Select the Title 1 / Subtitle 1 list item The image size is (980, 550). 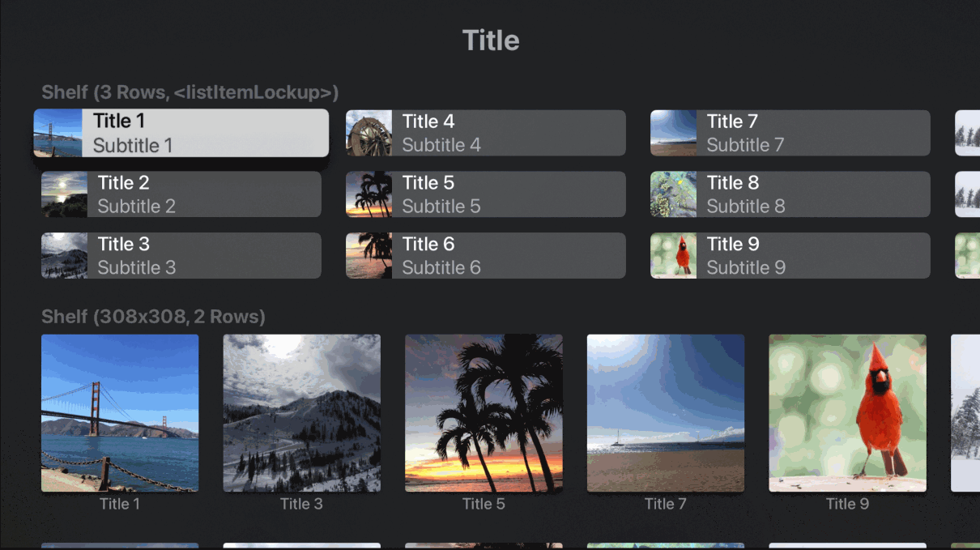pyautogui.click(x=181, y=133)
